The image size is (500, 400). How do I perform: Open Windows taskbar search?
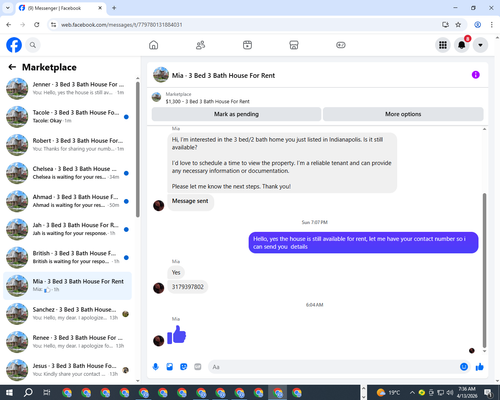pyautogui.click(x=28, y=392)
